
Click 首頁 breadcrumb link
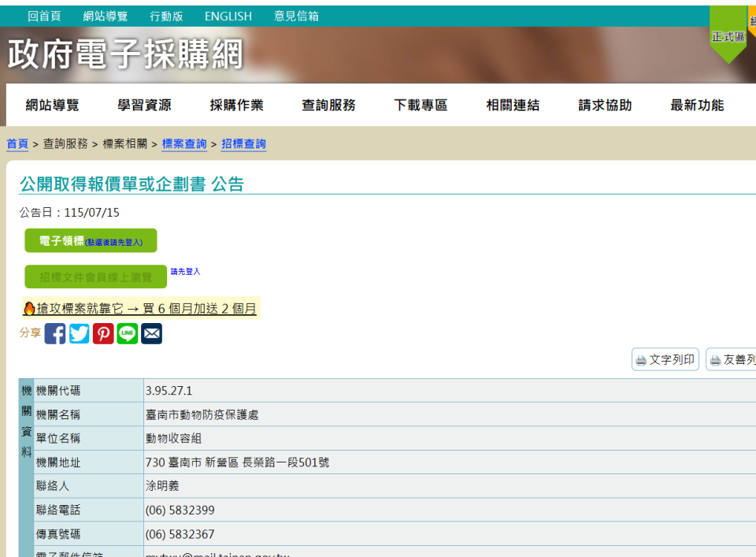point(17,143)
